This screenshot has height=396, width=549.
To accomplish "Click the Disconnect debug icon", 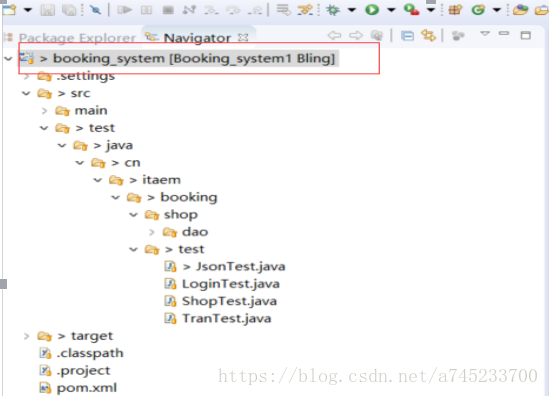I will (189, 10).
